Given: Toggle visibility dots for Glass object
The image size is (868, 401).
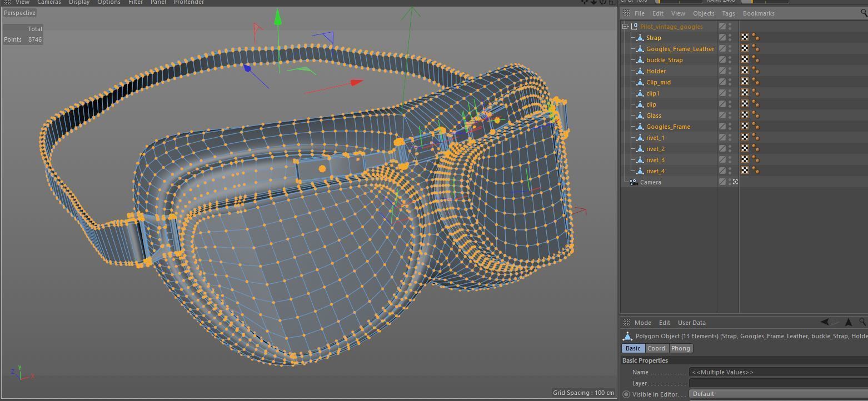Looking at the screenshot, I should pyautogui.click(x=730, y=115).
